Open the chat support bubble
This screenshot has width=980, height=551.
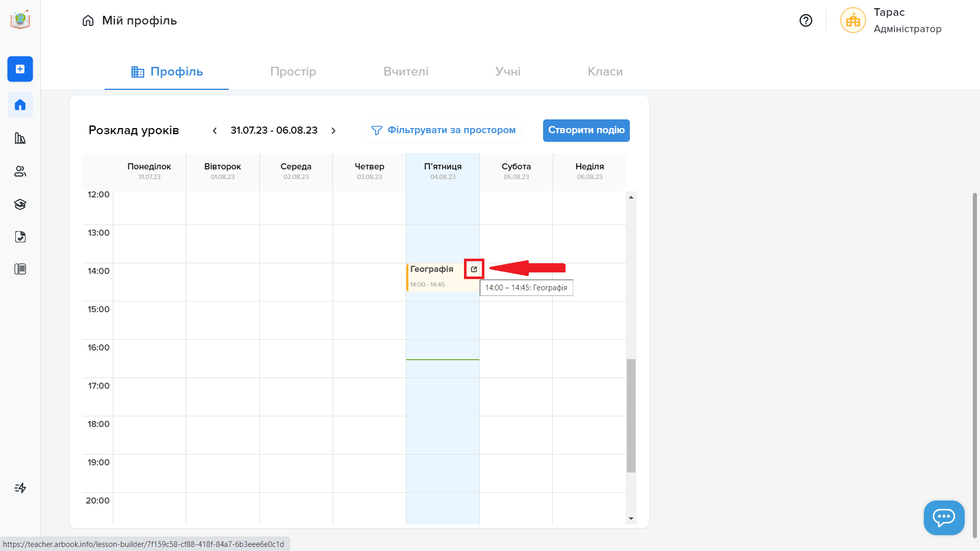[944, 517]
